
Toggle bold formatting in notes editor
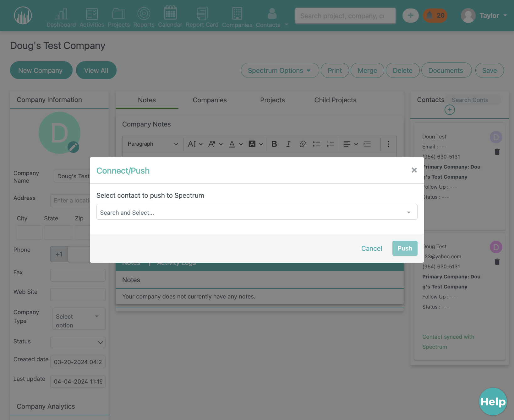(x=274, y=144)
